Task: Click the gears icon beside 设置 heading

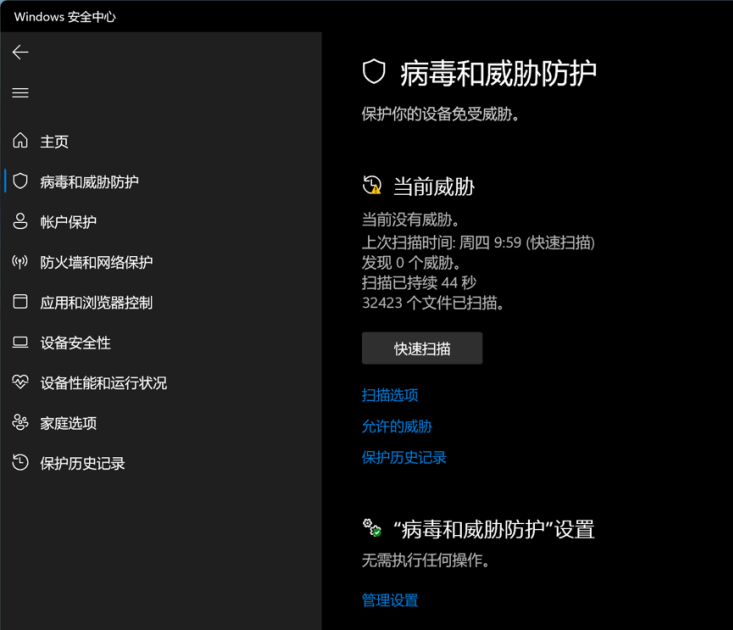Action: tap(373, 528)
